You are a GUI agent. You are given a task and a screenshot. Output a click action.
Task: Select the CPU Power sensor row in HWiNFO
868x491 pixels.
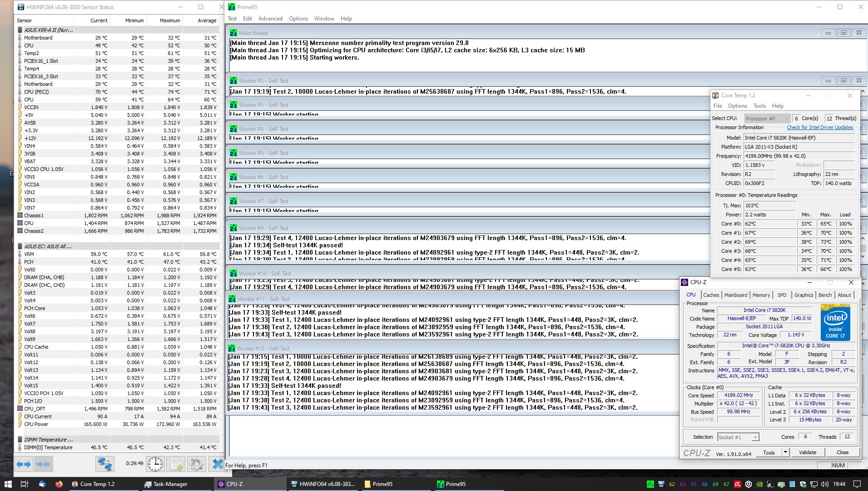117,424
